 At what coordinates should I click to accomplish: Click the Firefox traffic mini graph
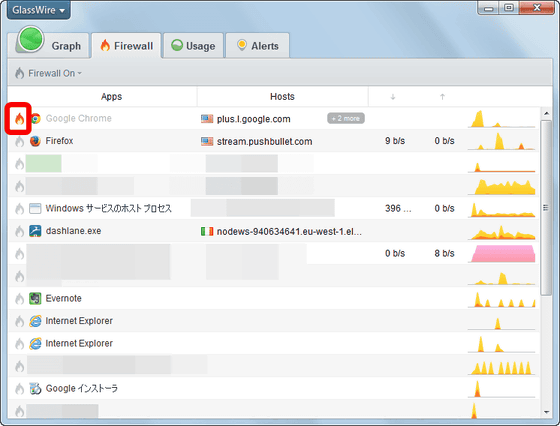(x=501, y=141)
